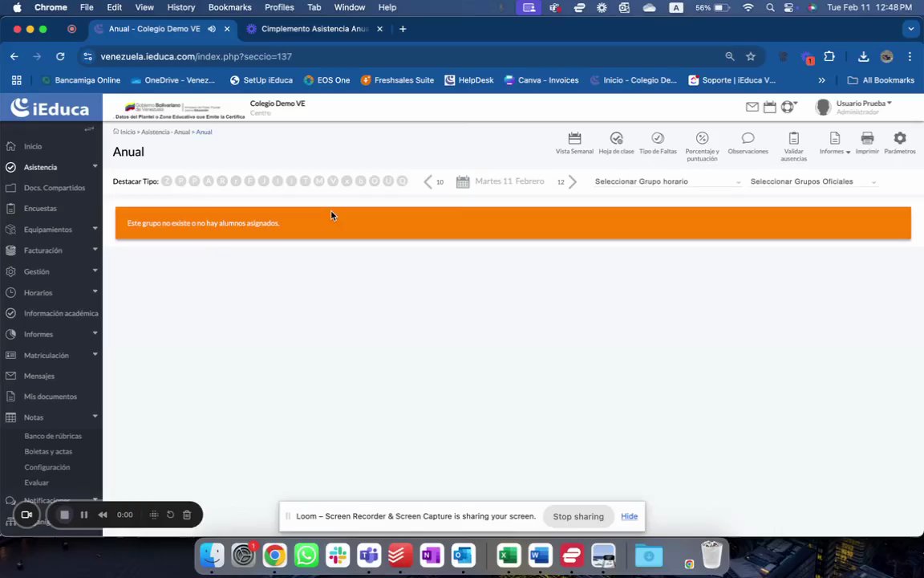Open Excel from the Dock

509,556
